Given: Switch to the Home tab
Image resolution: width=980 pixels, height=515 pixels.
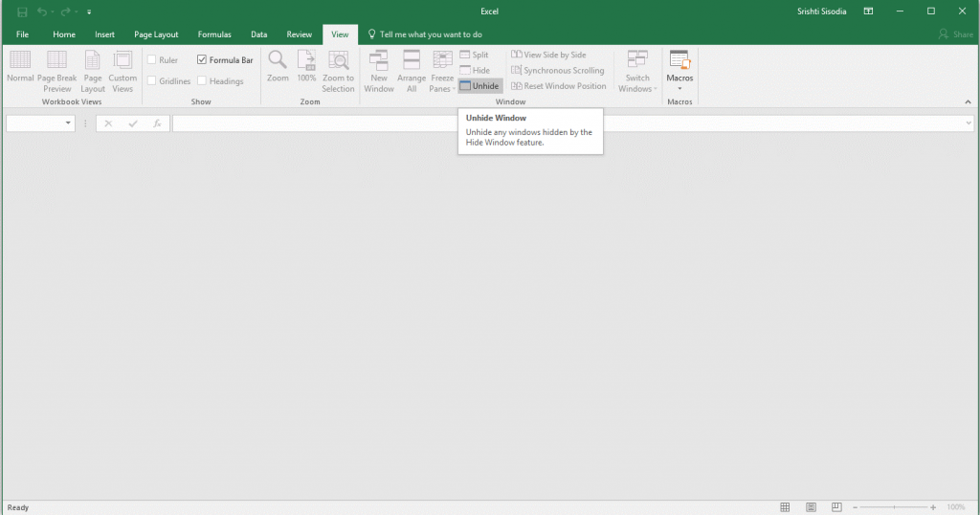Looking at the screenshot, I should [x=64, y=34].
